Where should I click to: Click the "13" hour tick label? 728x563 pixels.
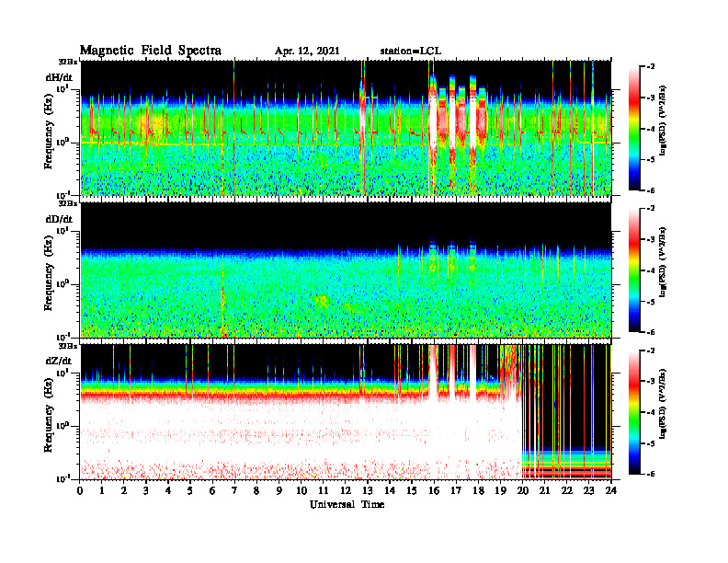coord(368,490)
